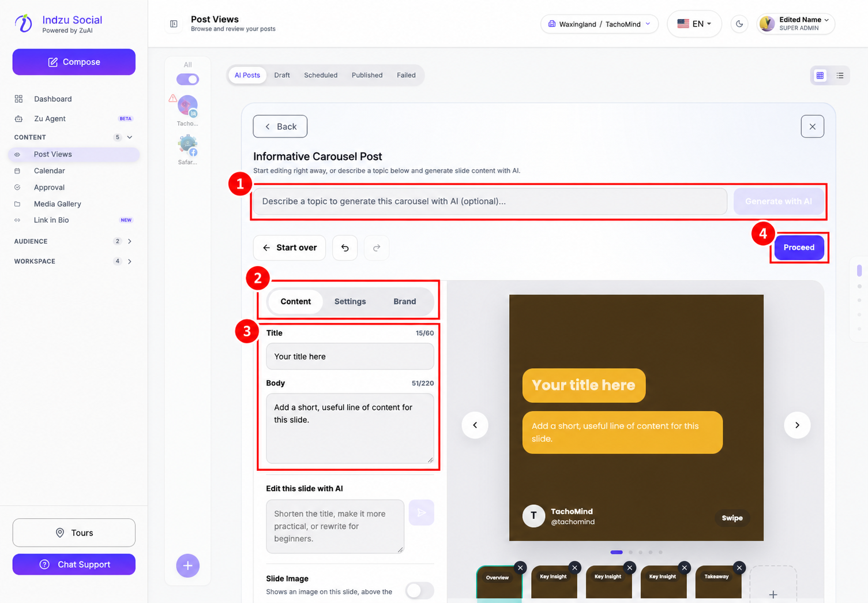Remove the Overview slide
Viewport: 868px width, 603px height.
[x=520, y=568]
